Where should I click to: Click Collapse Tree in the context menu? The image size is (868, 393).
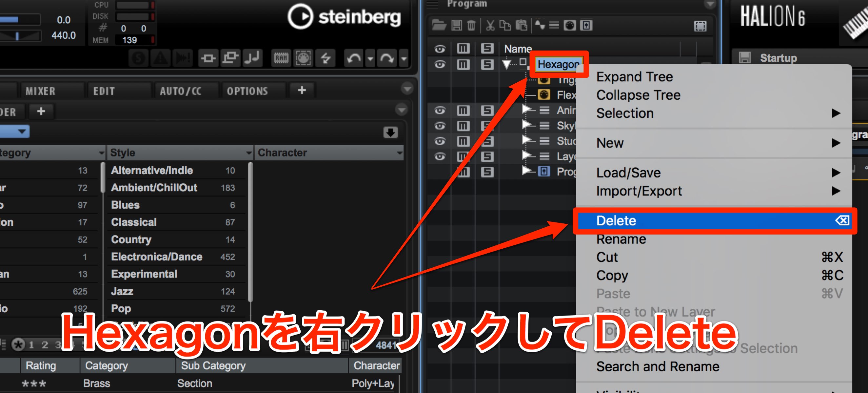pos(715,95)
